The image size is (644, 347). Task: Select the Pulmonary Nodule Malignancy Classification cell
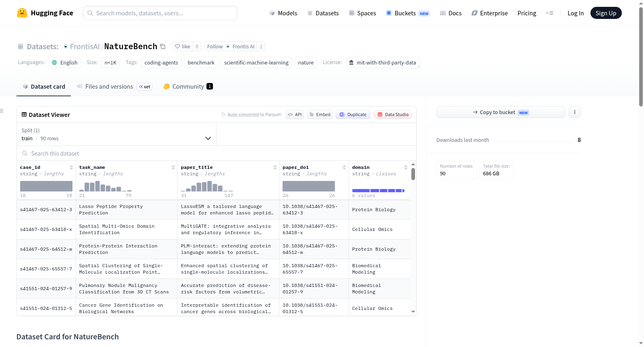click(126, 289)
